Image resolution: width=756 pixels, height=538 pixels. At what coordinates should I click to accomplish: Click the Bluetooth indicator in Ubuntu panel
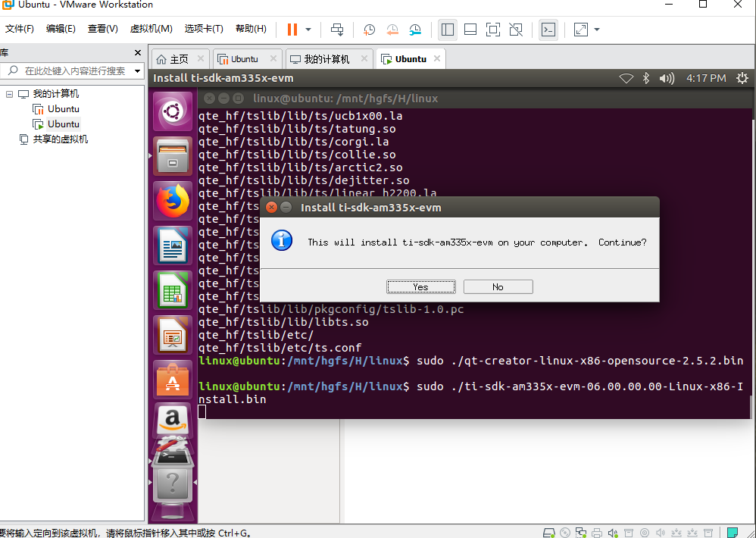pos(646,78)
